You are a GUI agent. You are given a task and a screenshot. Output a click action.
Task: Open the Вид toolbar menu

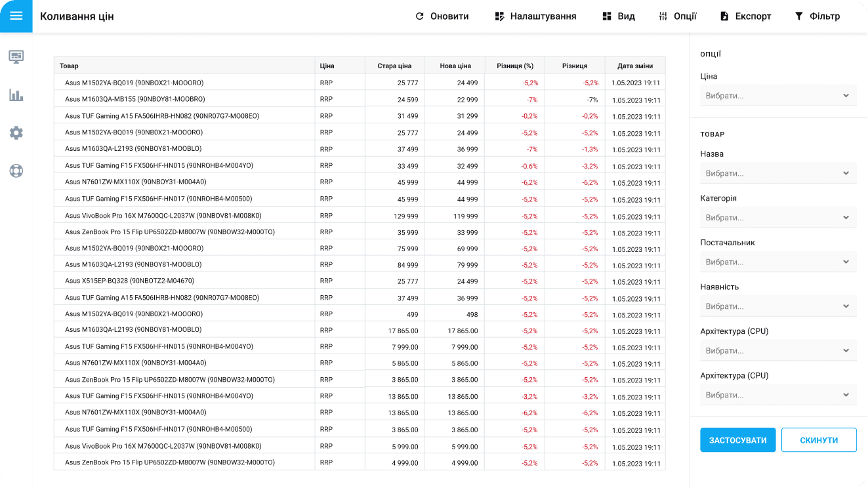(x=618, y=16)
